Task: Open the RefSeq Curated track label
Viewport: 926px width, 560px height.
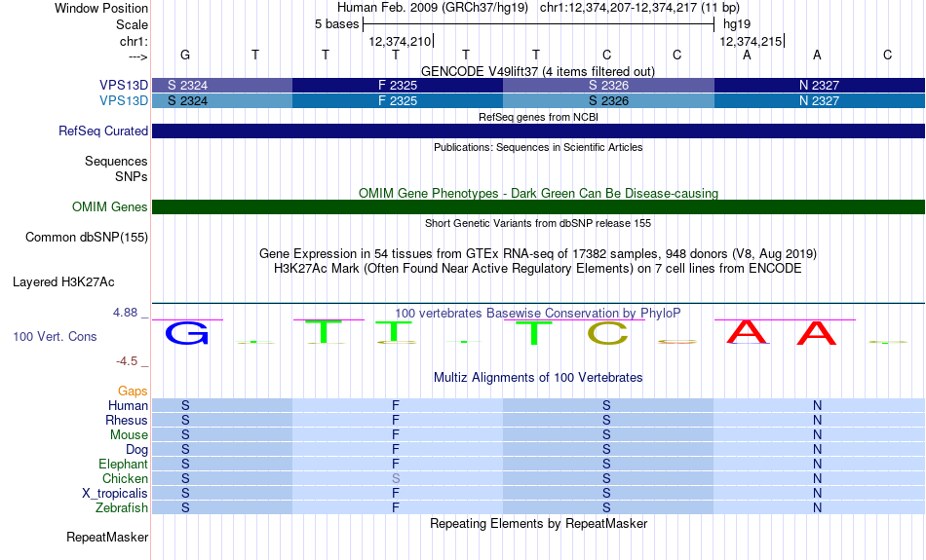Action: click(x=102, y=131)
